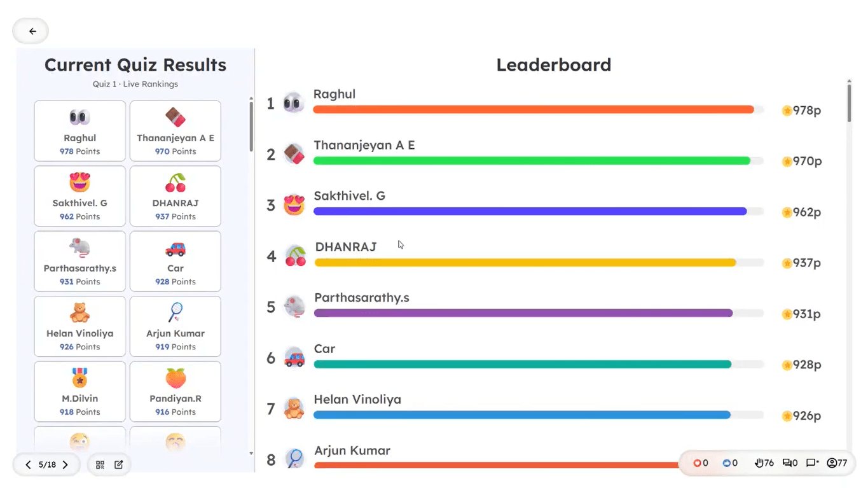Screen dimensions: 868x488
Task: Select the DHANRAJ result card
Action: 175,196
